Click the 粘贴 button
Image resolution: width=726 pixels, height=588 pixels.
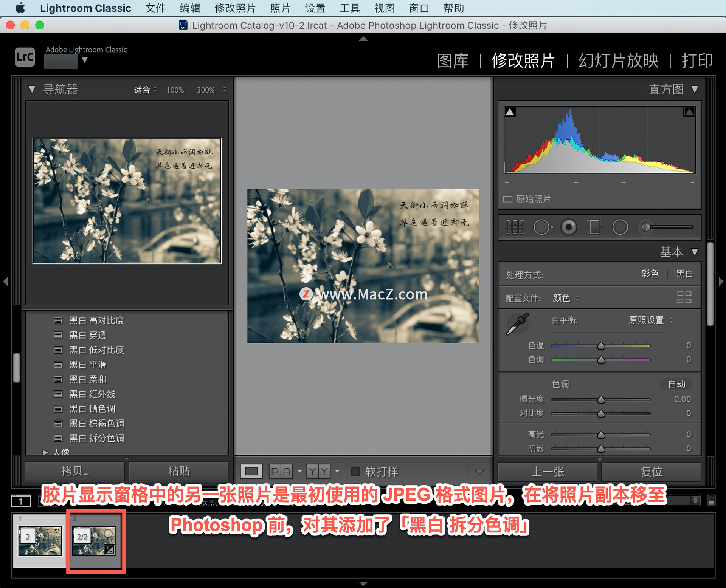[178, 471]
